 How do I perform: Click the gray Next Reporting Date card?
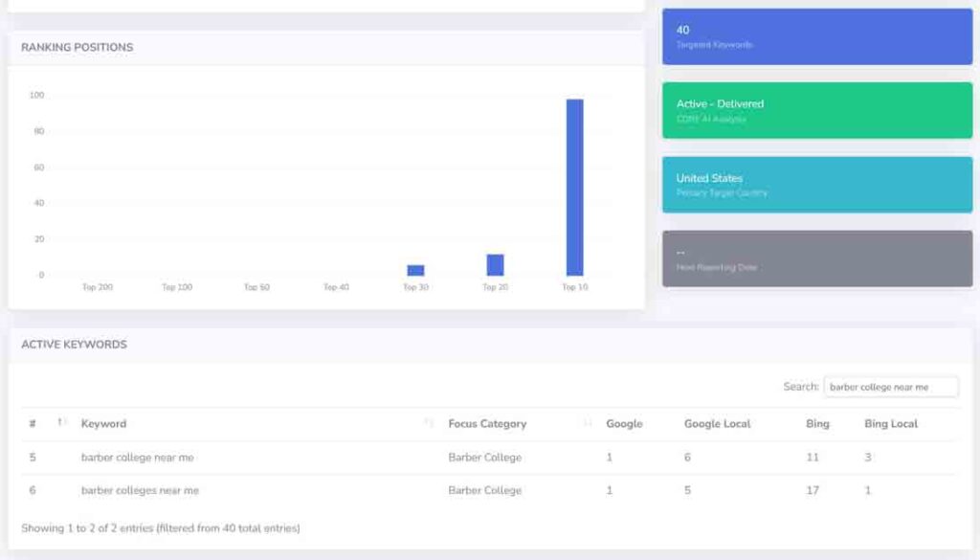(816, 258)
